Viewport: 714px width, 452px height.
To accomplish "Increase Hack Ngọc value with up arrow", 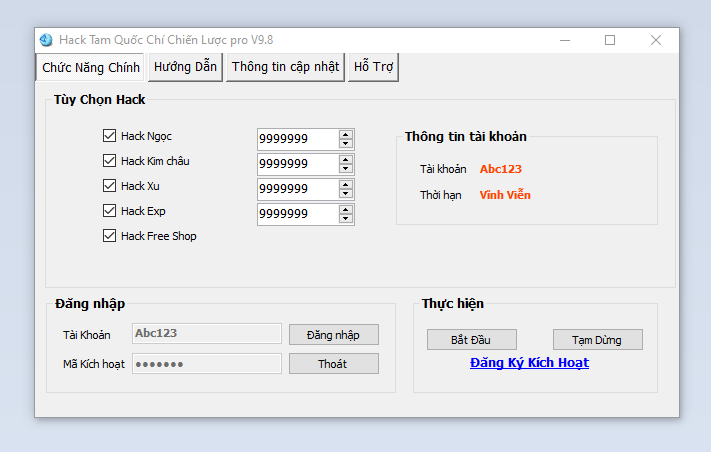I will [345, 134].
